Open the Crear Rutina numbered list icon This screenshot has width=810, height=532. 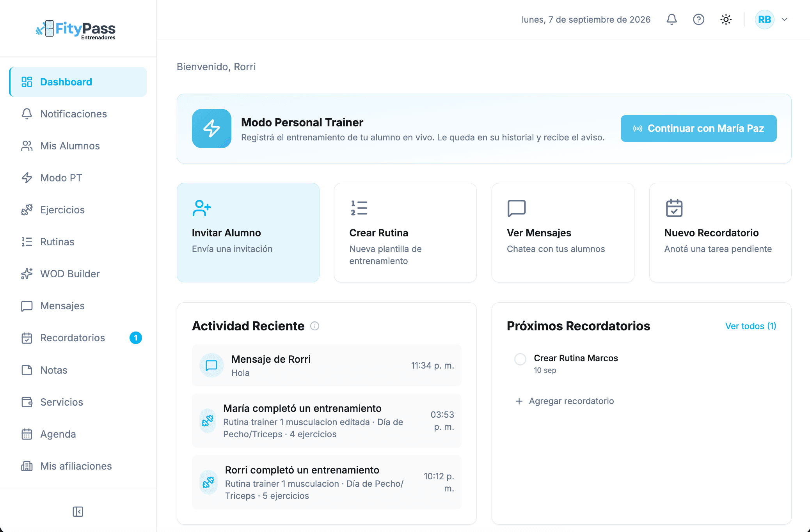pos(359,208)
